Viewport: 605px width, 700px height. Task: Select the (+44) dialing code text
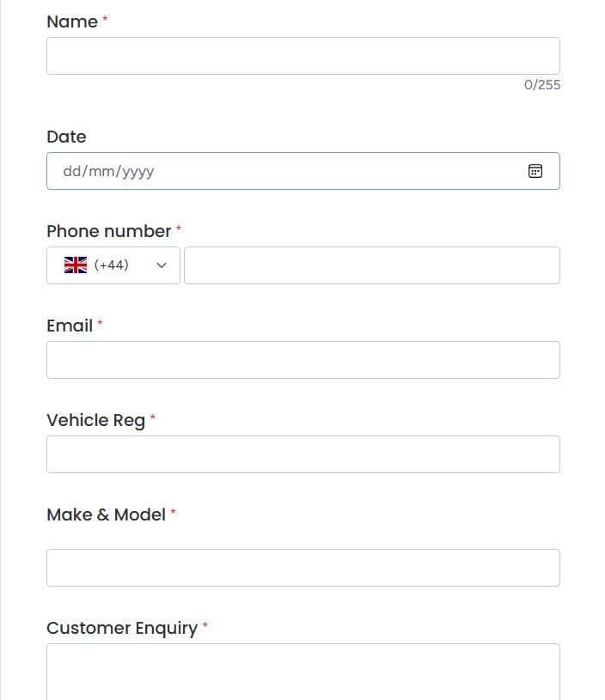(111, 265)
